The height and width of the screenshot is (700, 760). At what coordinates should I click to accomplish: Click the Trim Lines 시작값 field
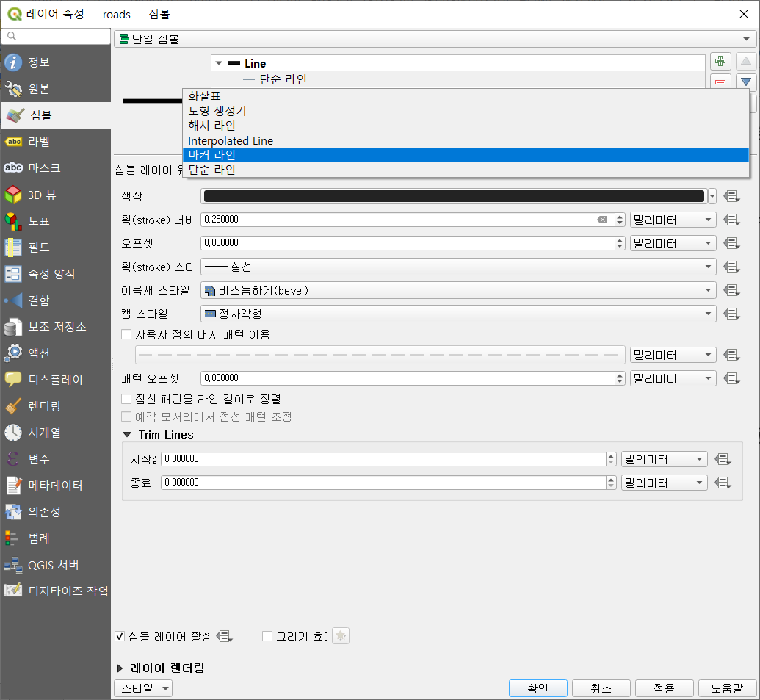[383, 459]
